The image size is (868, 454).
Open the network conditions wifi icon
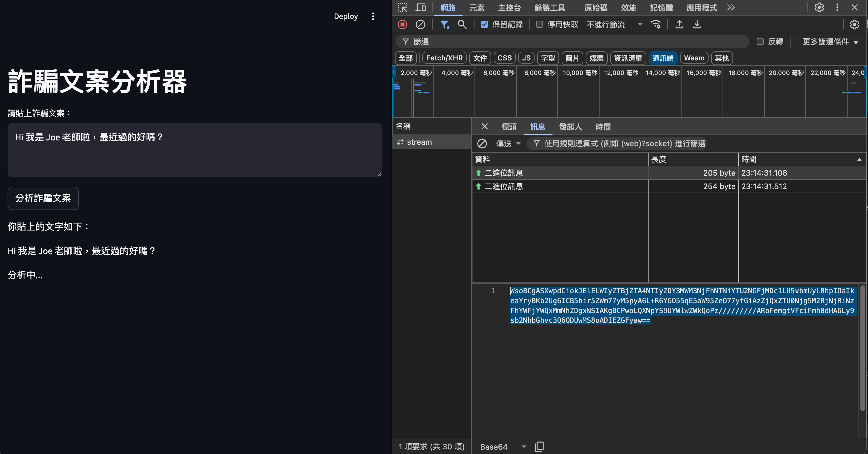pos(656,24)
